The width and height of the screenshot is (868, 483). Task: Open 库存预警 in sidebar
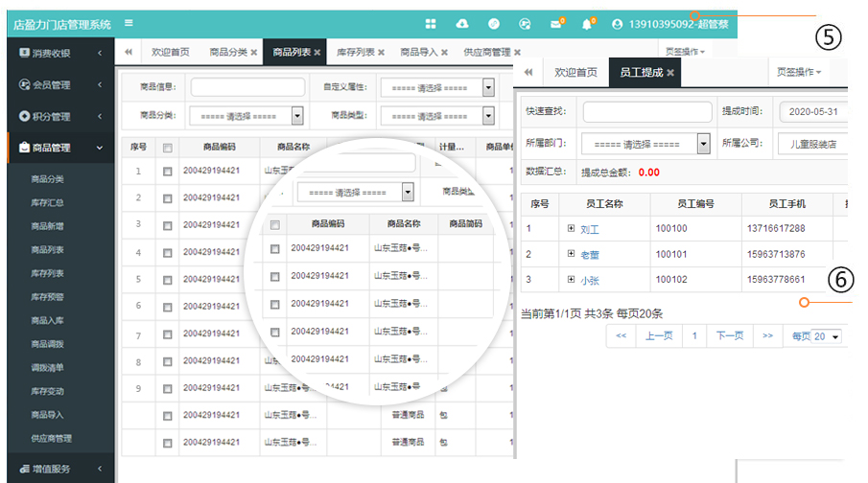[47, 297]
